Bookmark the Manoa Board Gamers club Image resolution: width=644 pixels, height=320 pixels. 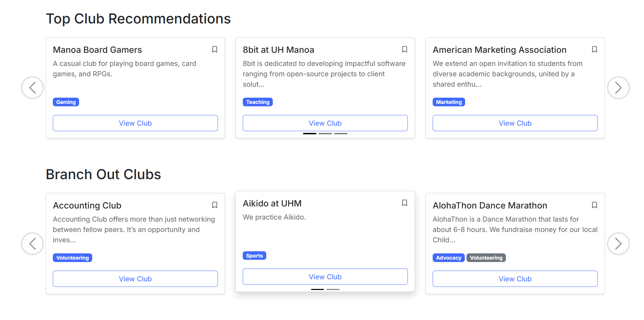(214, 49)
